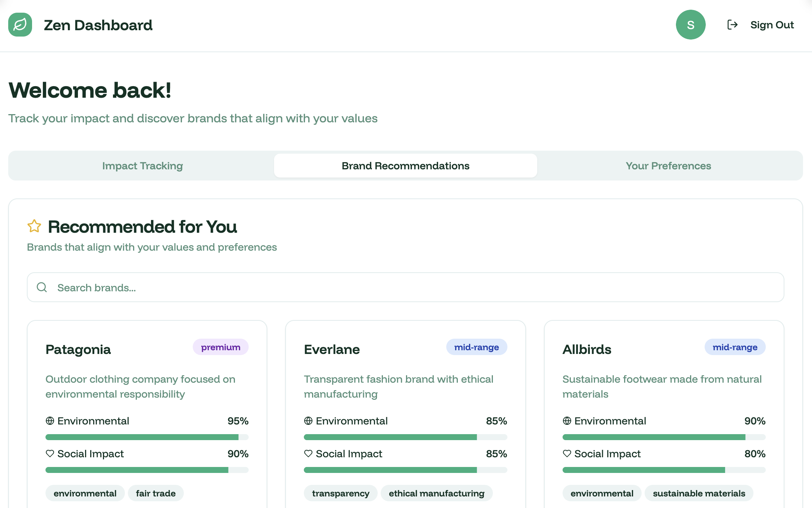
Task: Click the environmental tag on Allbirds card
Action: point(602,493)
